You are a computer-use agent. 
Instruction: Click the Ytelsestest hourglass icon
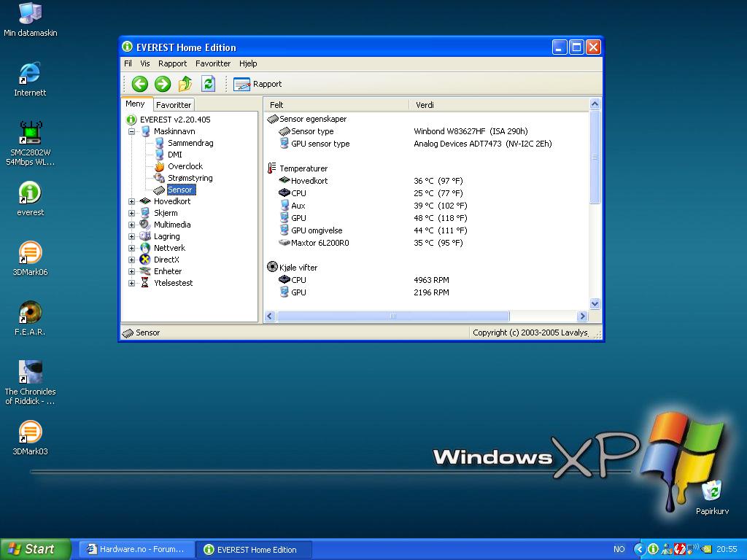tap(145, 283)
